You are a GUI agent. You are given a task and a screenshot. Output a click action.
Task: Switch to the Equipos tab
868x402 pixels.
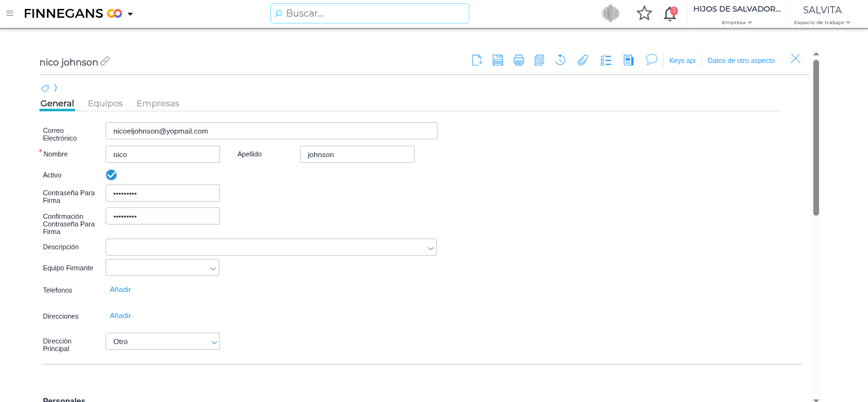pyautogui.click(x=106, y=103)
